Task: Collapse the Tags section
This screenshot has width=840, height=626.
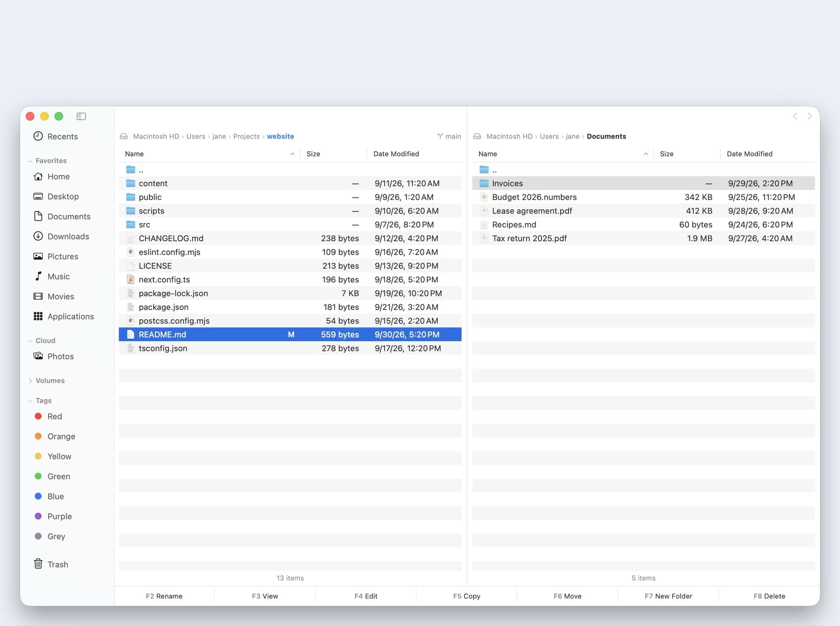Action: (x=30, y=401)
